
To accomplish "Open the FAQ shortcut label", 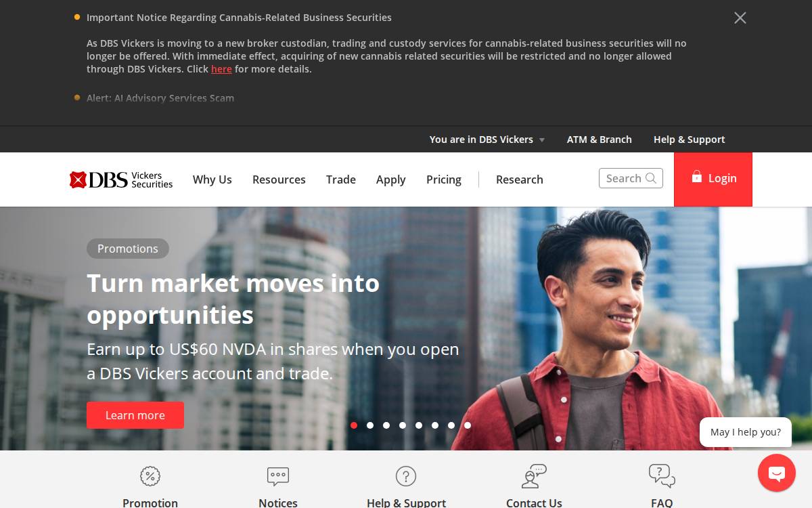I will pos(662,503).
